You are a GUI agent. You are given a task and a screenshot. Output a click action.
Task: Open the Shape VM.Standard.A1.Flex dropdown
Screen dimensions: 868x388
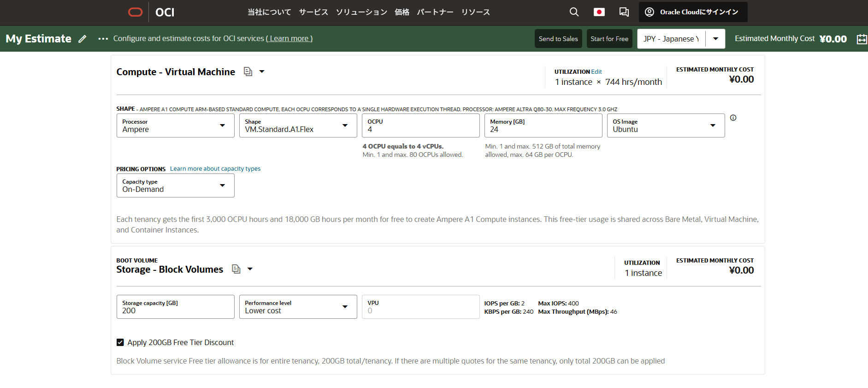298,125
